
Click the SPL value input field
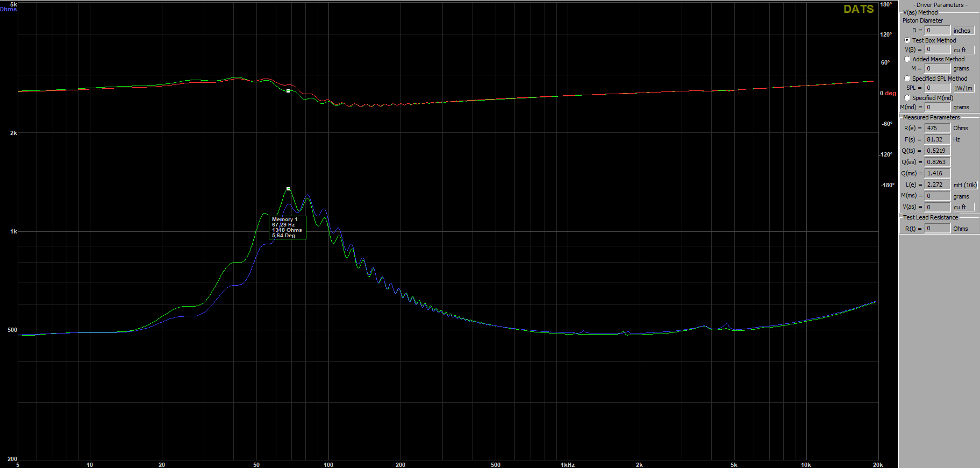click(x=937, y=88)
